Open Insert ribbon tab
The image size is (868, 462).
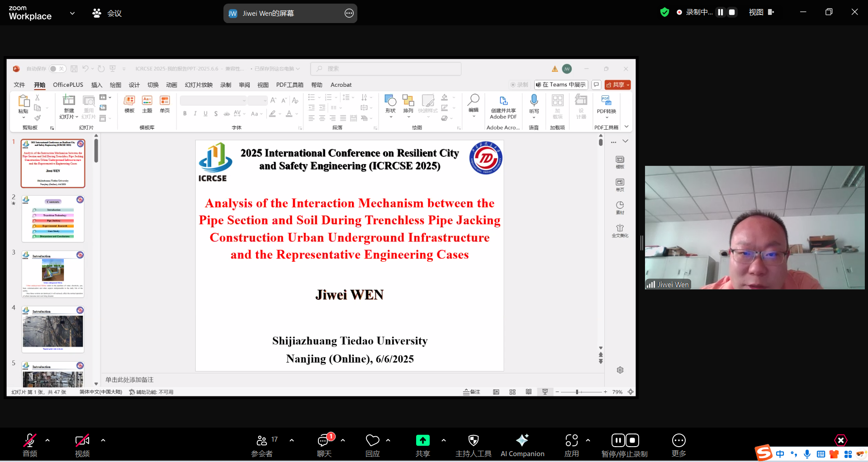(97, 85)
